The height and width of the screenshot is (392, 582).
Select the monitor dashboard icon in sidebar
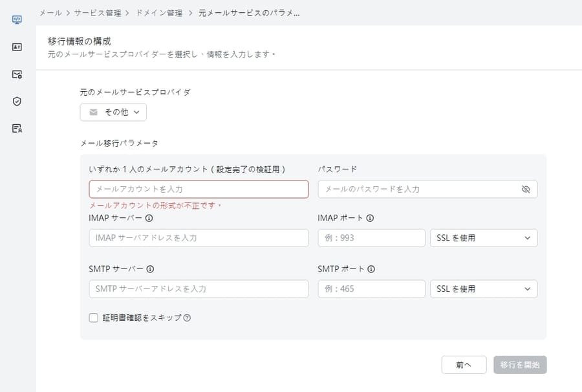coord(17,19)
